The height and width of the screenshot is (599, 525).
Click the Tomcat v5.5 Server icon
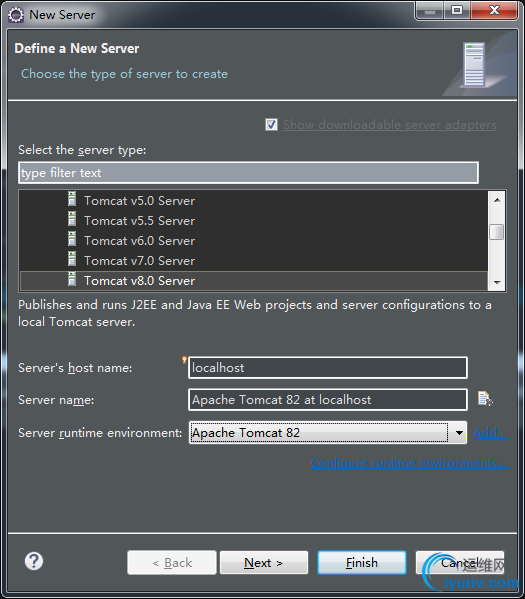(72, 219)
